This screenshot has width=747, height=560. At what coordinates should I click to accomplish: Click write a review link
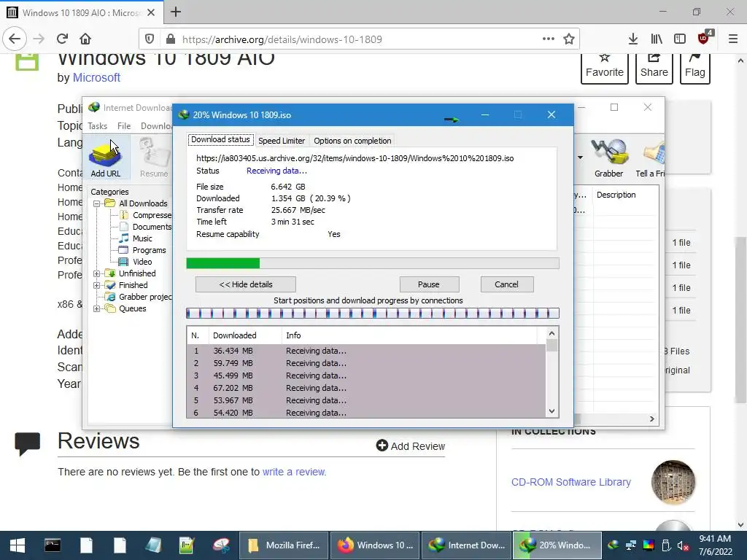294,472
